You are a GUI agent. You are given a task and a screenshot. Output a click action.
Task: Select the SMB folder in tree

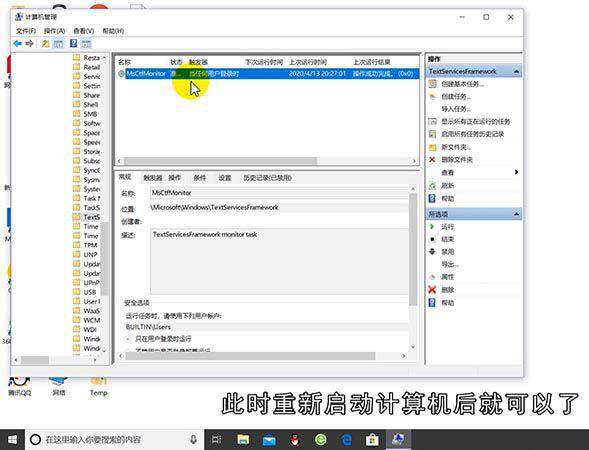(85, 114)
